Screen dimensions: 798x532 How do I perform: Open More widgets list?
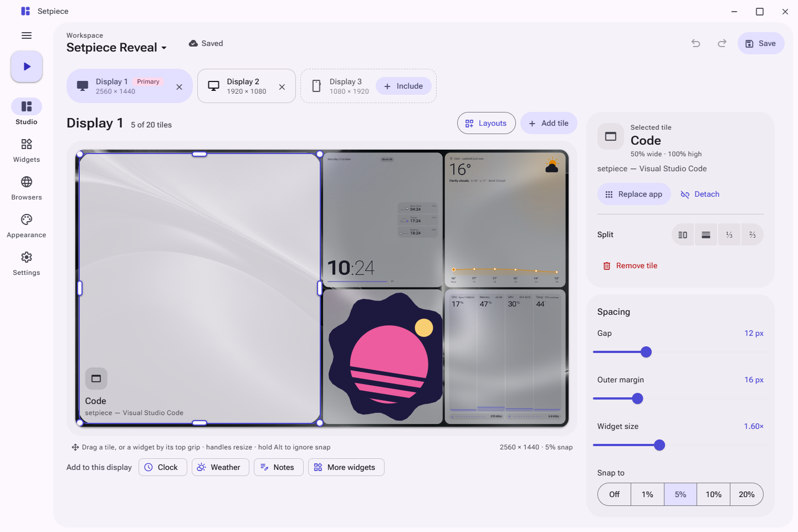346,467
